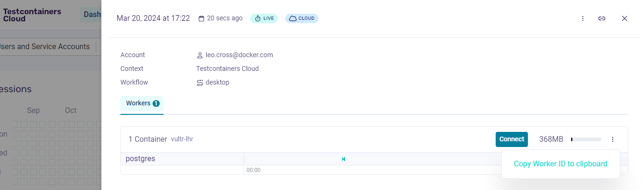644x190 pixels.
Task: Click the copy session link icon
Action: [x=602, y=18]
